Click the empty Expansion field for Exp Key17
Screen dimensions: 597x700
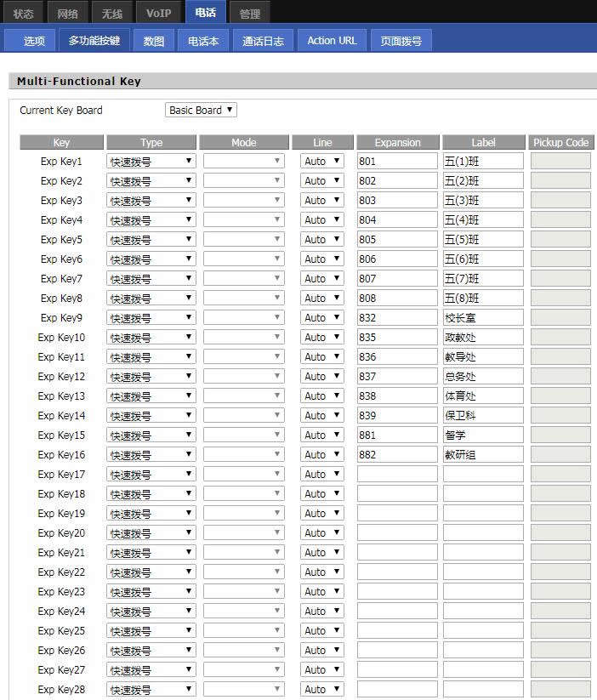point(397,474)
